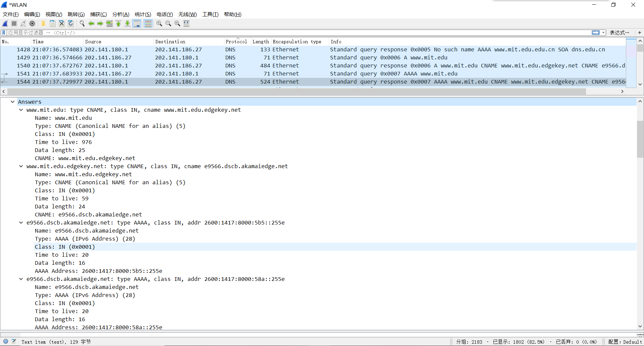The image size is (644, 346).
Task: Open the 编辑(E) menu
Action: point(32,14)
